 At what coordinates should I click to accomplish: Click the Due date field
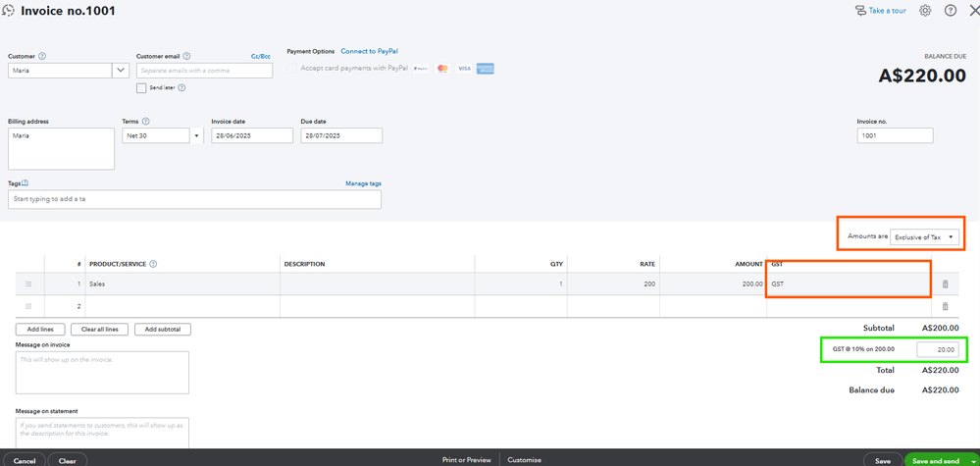click(x=341, y=135)
